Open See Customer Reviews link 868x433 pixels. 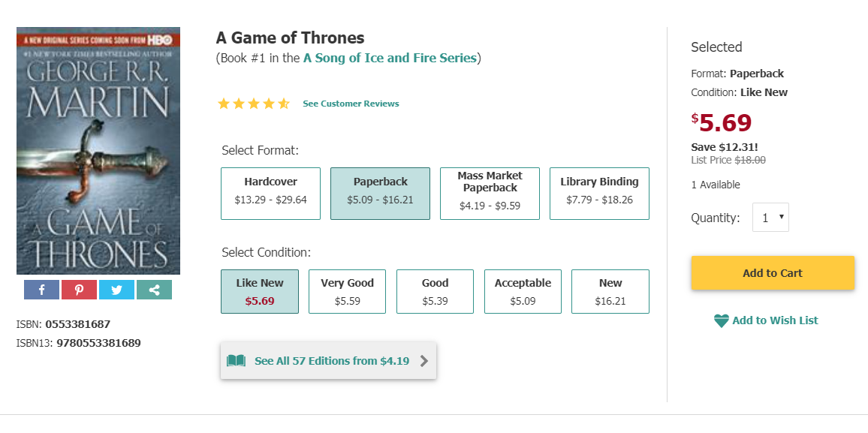click(351, 104)
